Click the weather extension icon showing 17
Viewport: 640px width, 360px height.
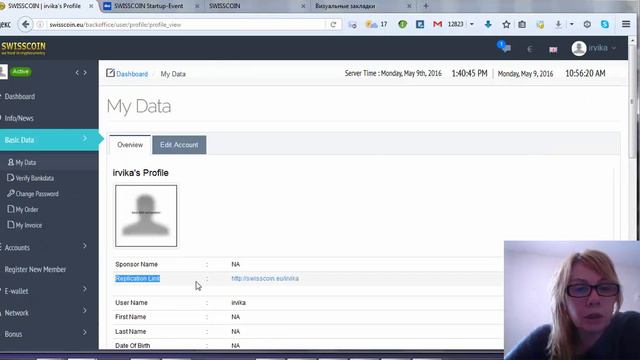(376, 24)
